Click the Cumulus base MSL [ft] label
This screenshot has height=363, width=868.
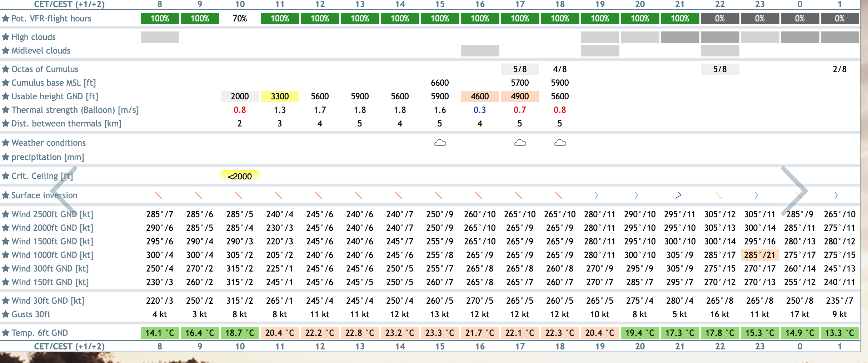pos(54,83)
